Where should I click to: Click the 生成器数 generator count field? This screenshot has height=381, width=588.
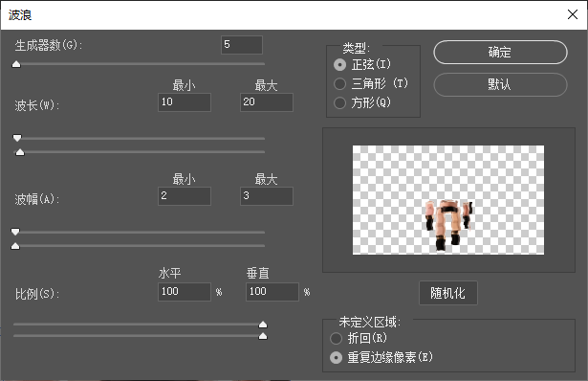click(242, 45)
